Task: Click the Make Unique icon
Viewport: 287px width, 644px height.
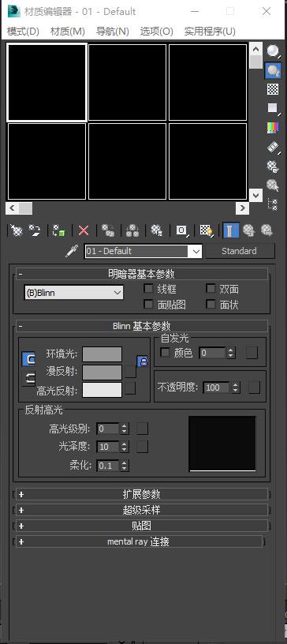Action: [132, 230]
